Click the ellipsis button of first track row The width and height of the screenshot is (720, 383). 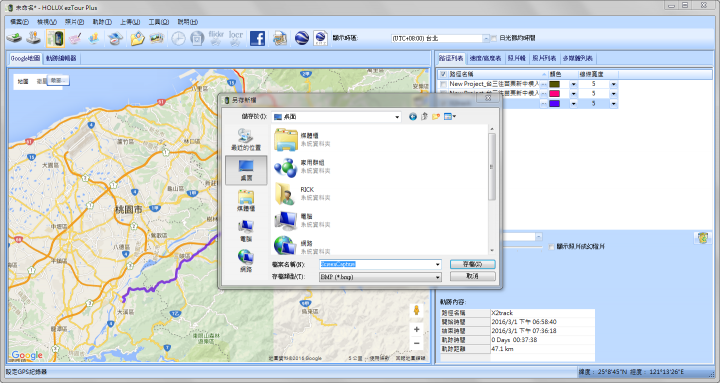pos(544,84)
